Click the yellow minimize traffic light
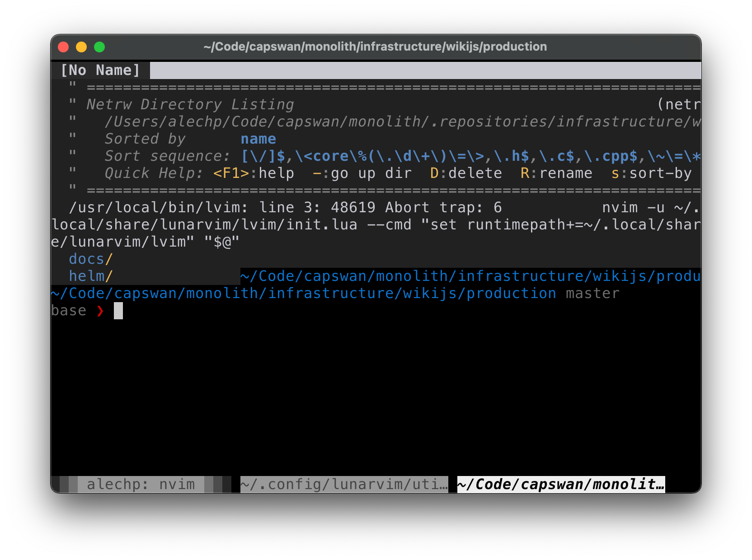 click(82, 47)
